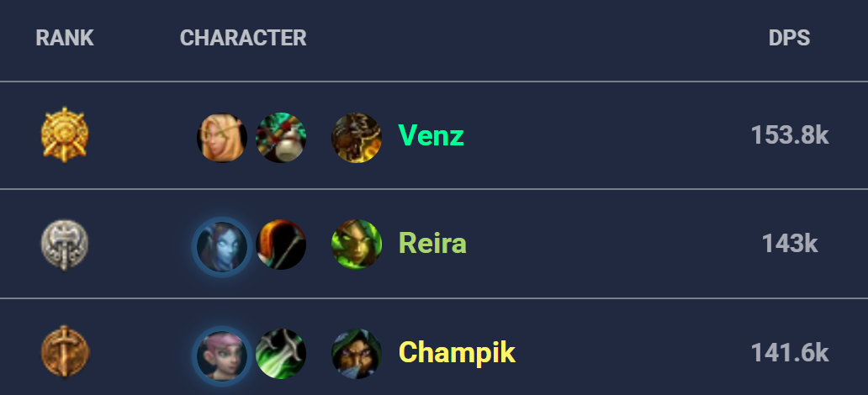Click Reira's orange staff class icon
The image size is (868, 395).
(281, 245)
